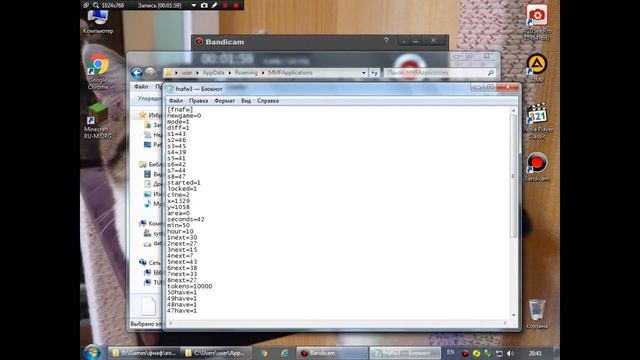This screenshot has height=360, width=640.
Task: Click the locked=1 line in Notepad
Action: click(x=182, y=189)
